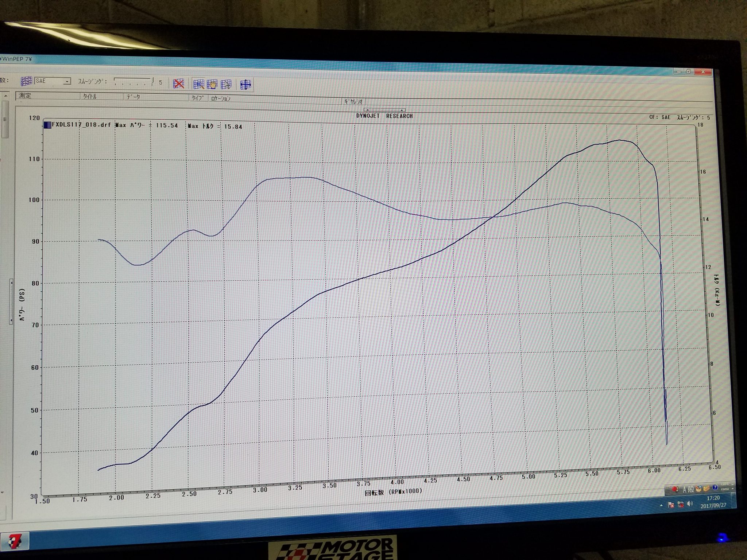747x560 pixels.
Task: Click the DYNOJET RESEARCH graph title
Action: (384, 116)
